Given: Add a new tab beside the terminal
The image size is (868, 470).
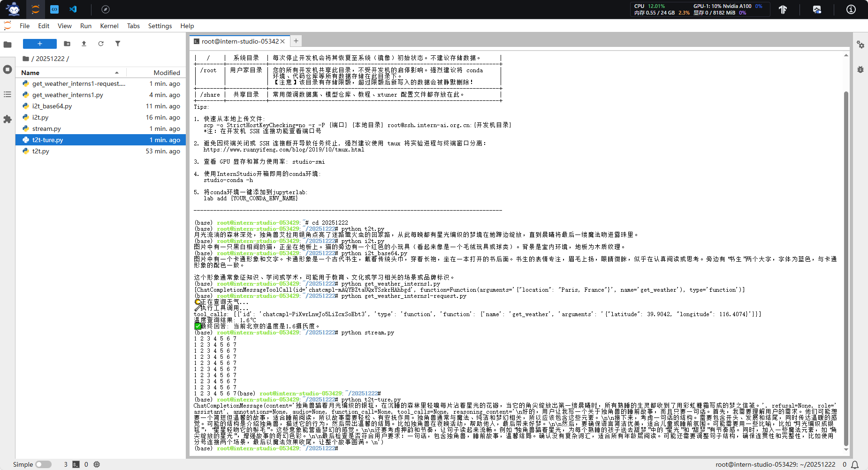Looking at the screenshot, I should (x=296, y=41).
